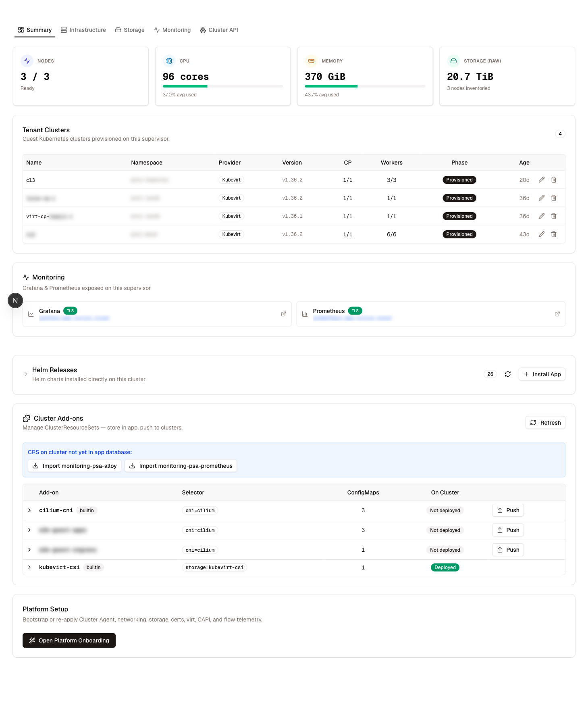Click the Grafana TLS badge

tap(71, 311)
